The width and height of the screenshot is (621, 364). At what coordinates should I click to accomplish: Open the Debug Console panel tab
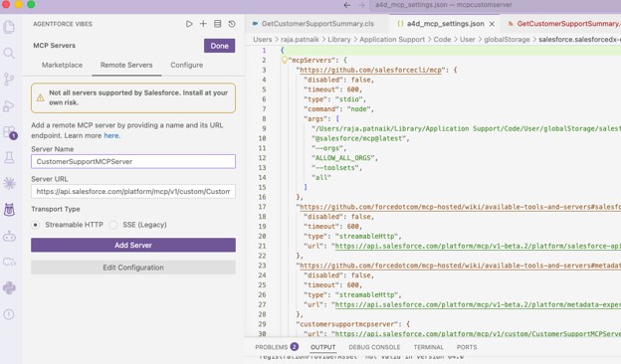tap(374, 347)
